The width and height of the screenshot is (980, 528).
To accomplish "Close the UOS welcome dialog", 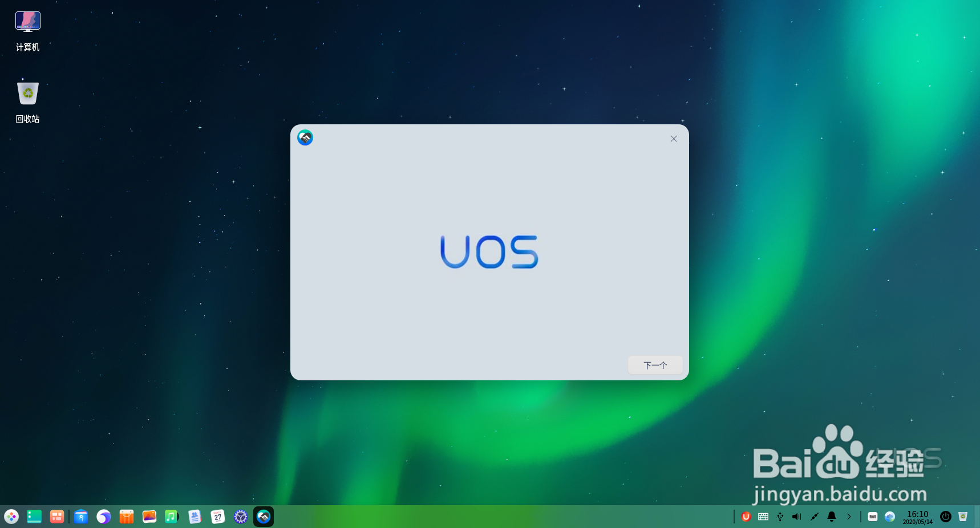I will pyautogui.click(x=674, y=139).
